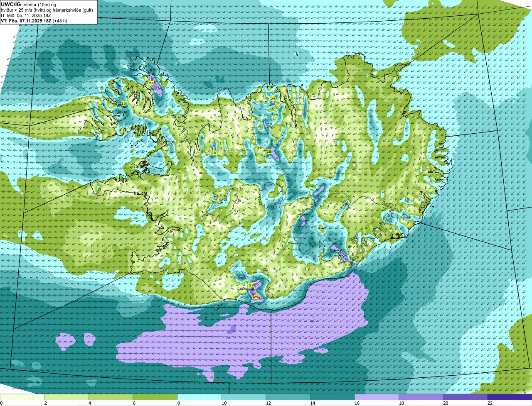Viewport: 532px width, 406px height.
Task: Click the color scale tick label 6
Action: pos(134,403)
